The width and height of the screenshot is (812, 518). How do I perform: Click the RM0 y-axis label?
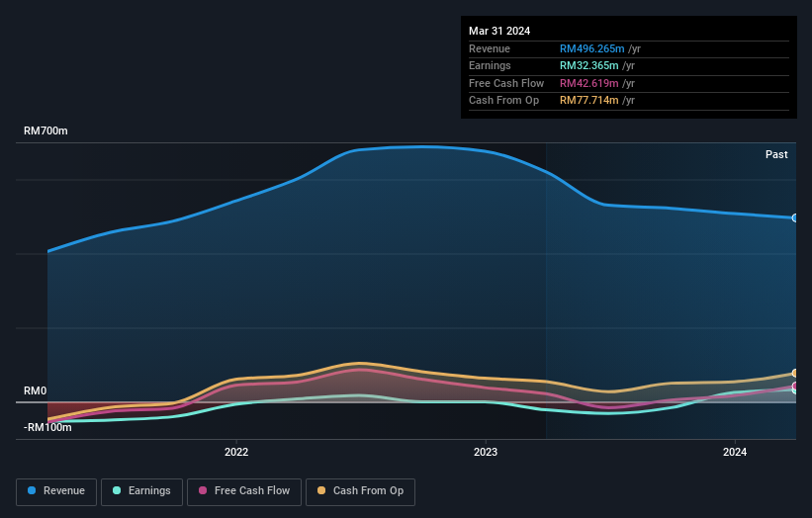(36, 390)
